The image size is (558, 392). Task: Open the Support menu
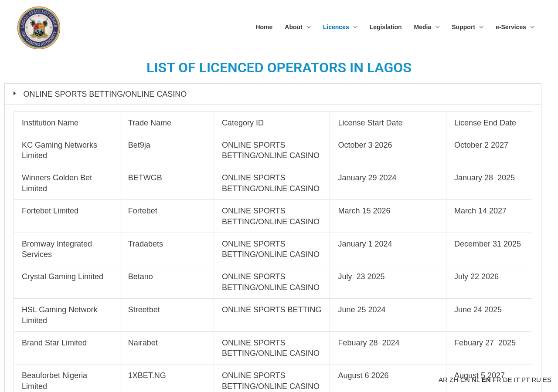[x=463, y=27]
